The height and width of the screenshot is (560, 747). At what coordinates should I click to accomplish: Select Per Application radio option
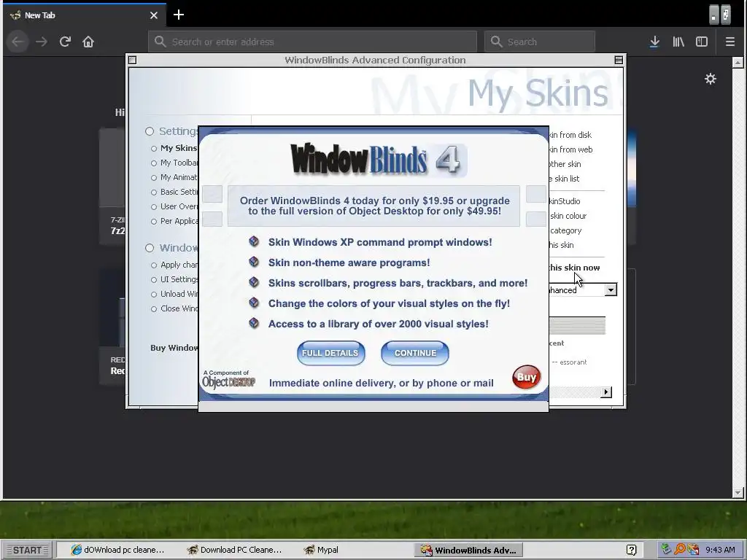154,222
